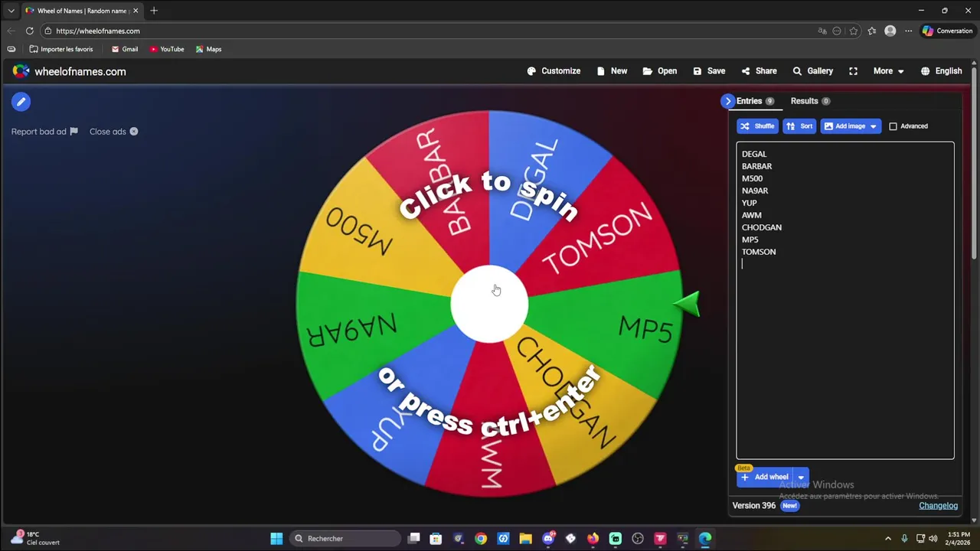Click the wheel center to spin

[489, 305]
